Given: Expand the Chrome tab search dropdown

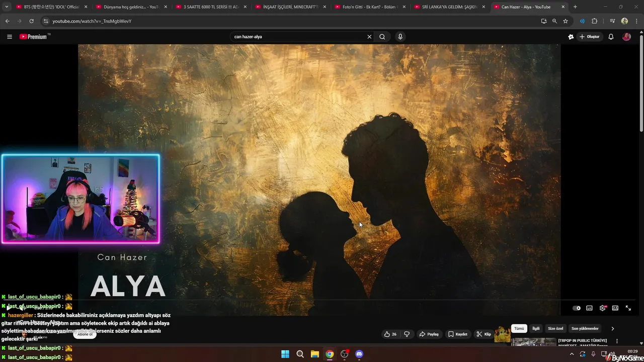Looking at the screenshot, I should 7,7.
